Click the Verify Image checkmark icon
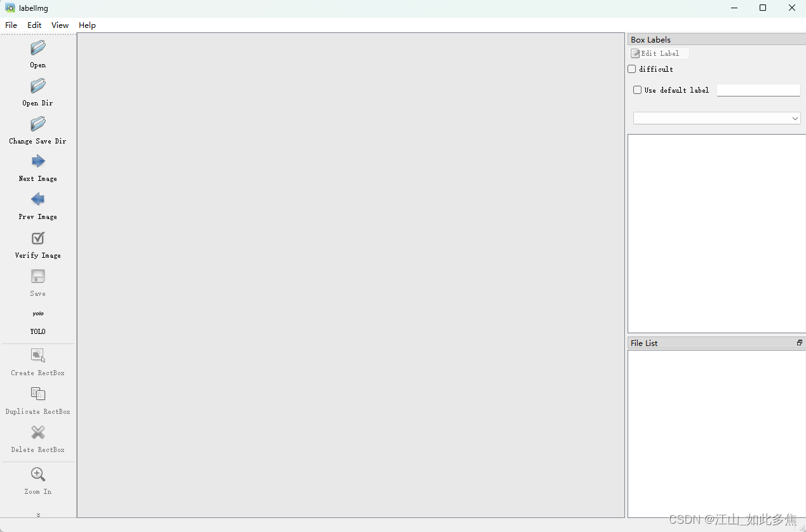 pyautogui.click(x=38, y=238)
